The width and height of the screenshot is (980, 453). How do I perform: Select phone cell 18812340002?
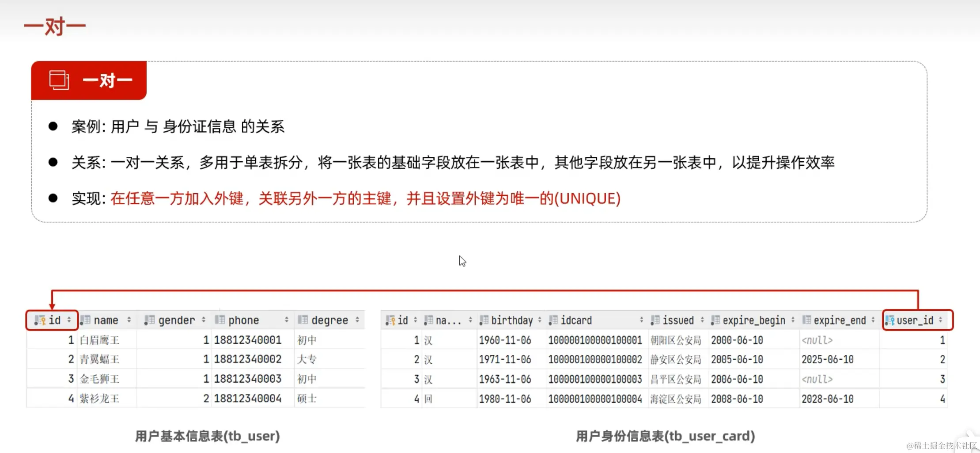(x=248, y=359)
